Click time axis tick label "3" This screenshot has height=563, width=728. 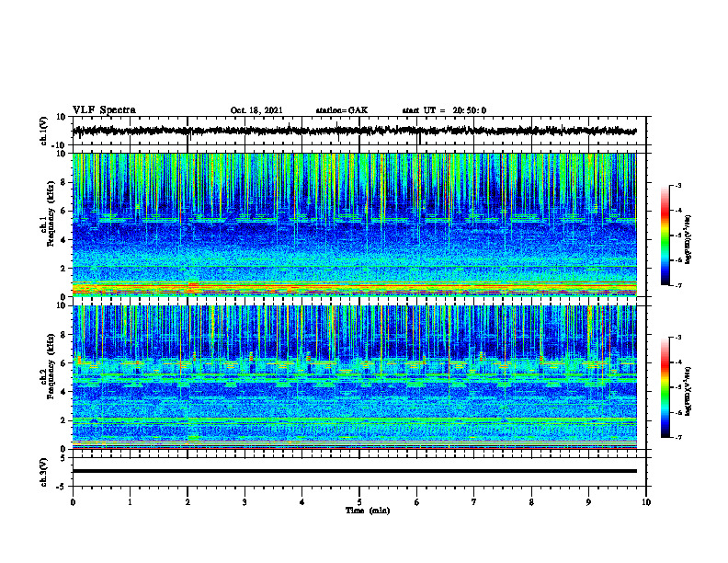[245, 502]
